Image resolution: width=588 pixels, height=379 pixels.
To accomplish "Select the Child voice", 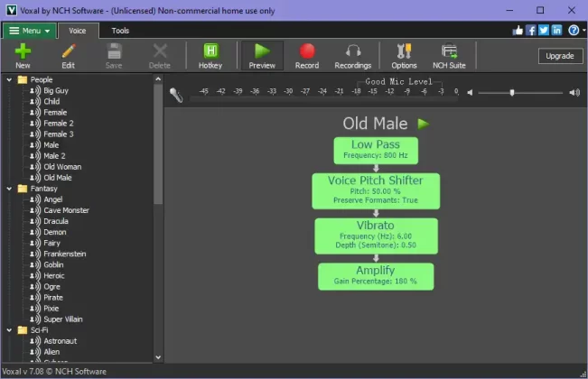I will coord(51,101).
